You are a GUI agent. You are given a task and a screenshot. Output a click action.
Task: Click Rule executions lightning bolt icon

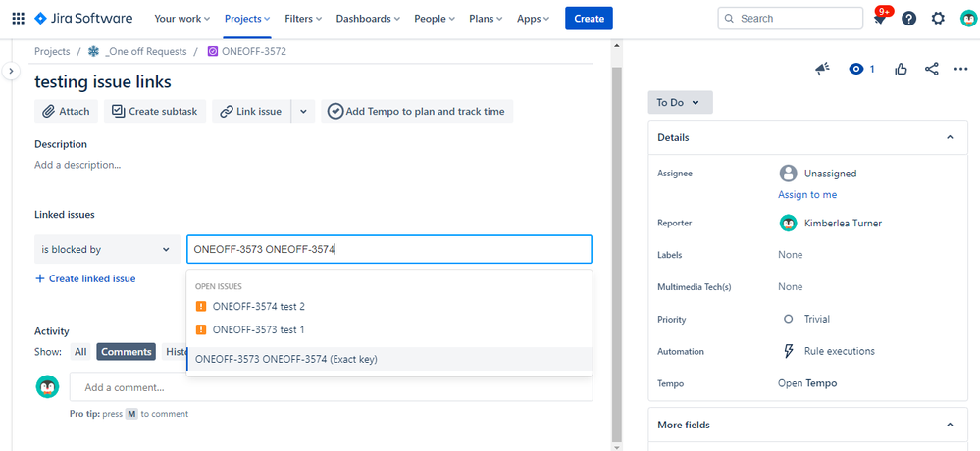click(788, 351)
